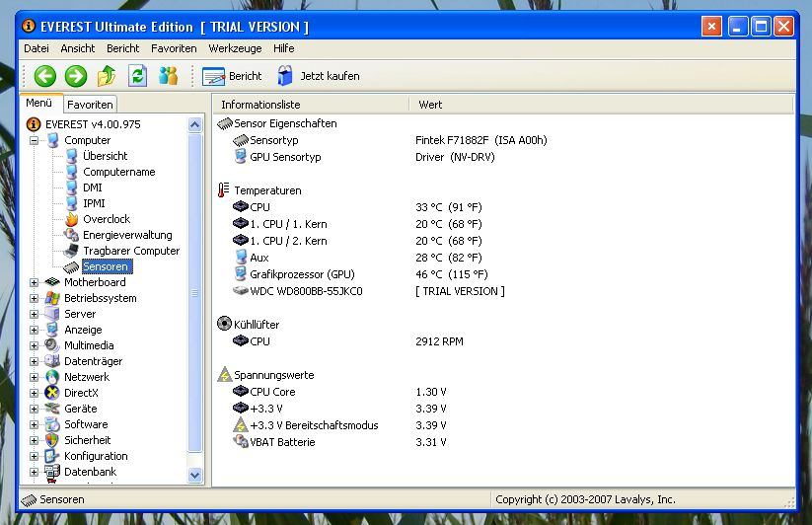
Task: Expand the Motherboard node
Action: [35, 282]
